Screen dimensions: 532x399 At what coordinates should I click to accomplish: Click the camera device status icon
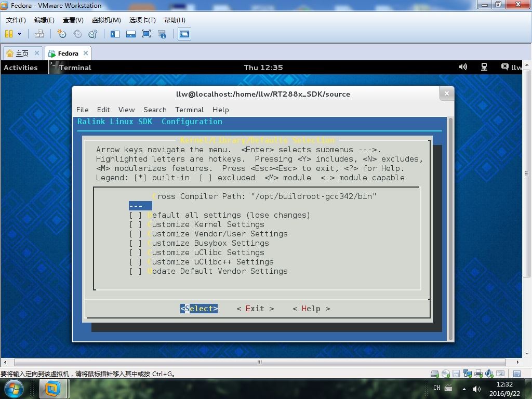pos(500,374)
